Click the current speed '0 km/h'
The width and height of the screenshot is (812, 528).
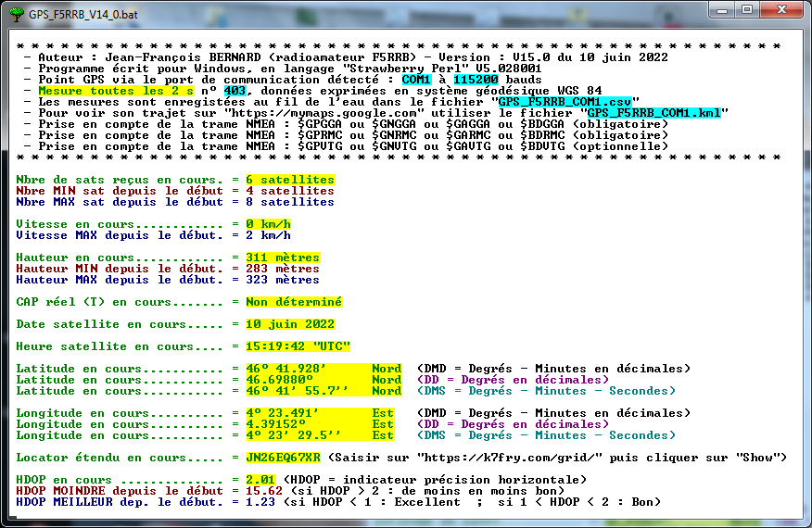tap(268, 224)
